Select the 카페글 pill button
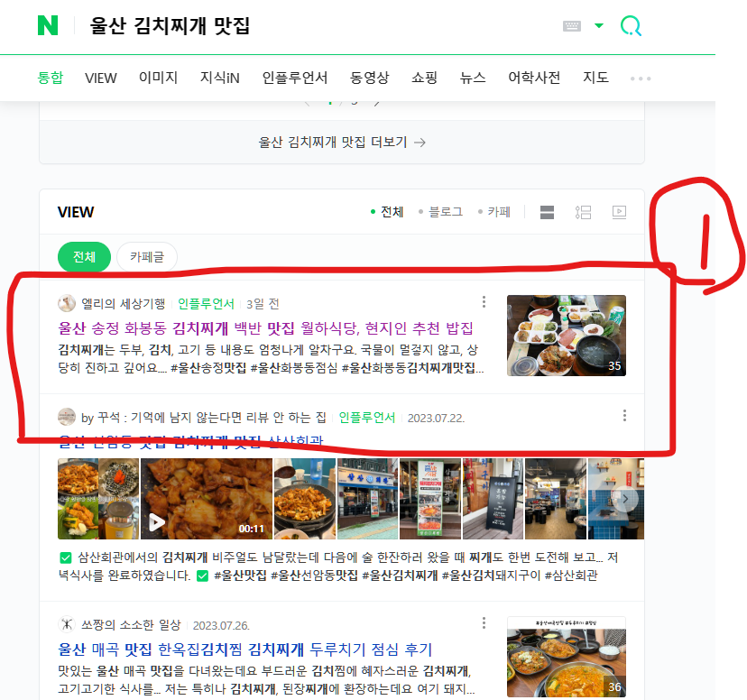Viewport: 747px width, 700px height. pos(147,257)
